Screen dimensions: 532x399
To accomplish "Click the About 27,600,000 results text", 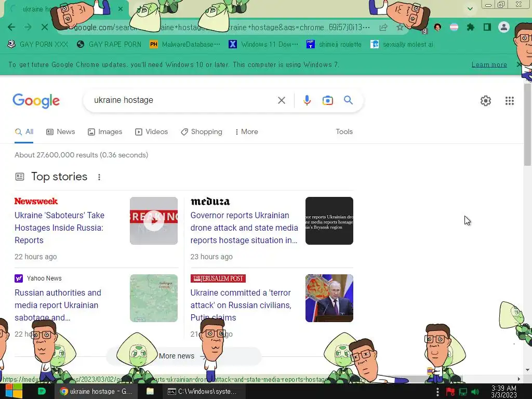I will pyautogui.click(x=81, y=155).
